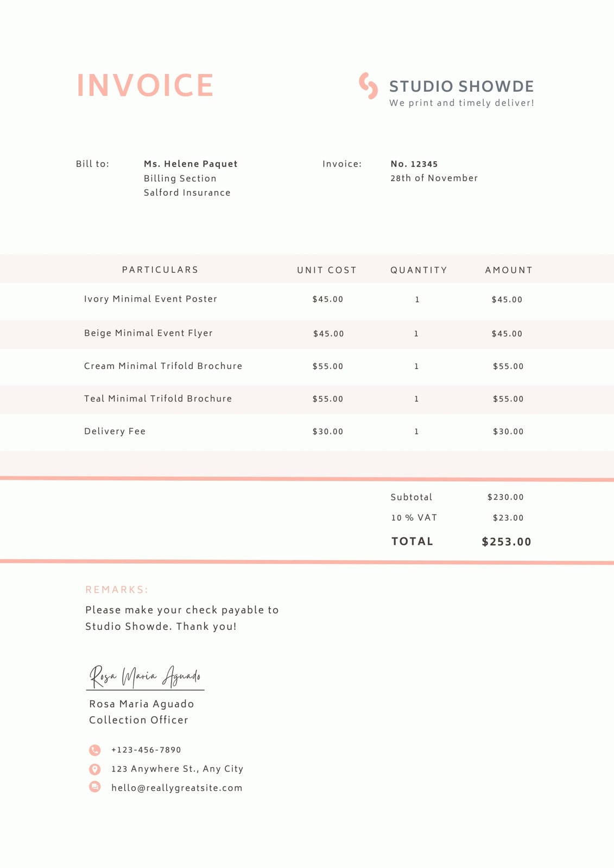Click the Delivery Fee line item
Image resolution: width=614 pixels, height=868 pixels.
[x=115, y=431]
